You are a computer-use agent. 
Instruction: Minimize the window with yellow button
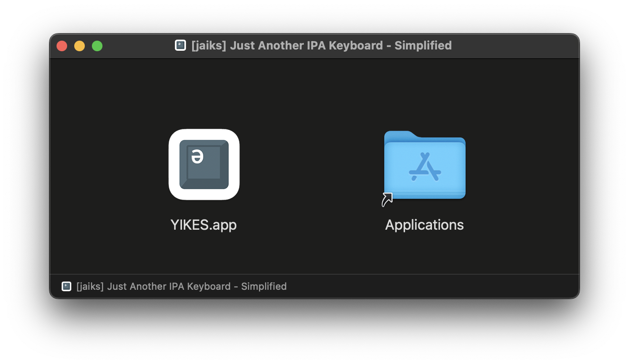click(x=80, y=46)
